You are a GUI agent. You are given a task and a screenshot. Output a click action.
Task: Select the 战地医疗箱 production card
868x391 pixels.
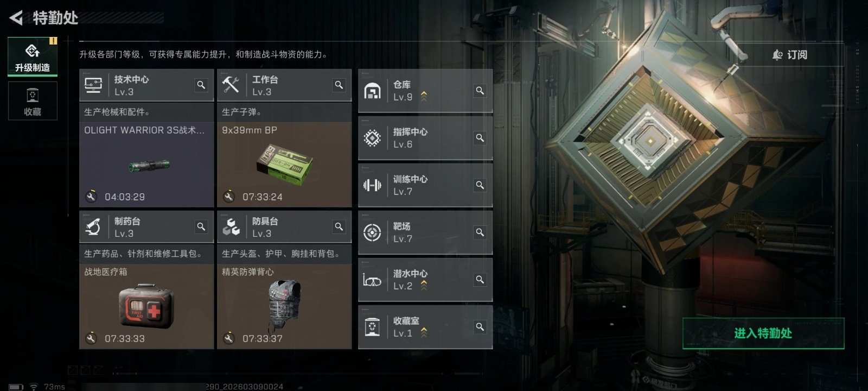click(146, 306)
